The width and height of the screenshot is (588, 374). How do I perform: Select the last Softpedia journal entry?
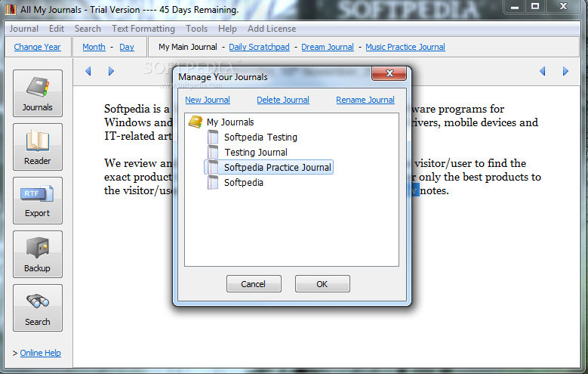click(x=244, y=183)
